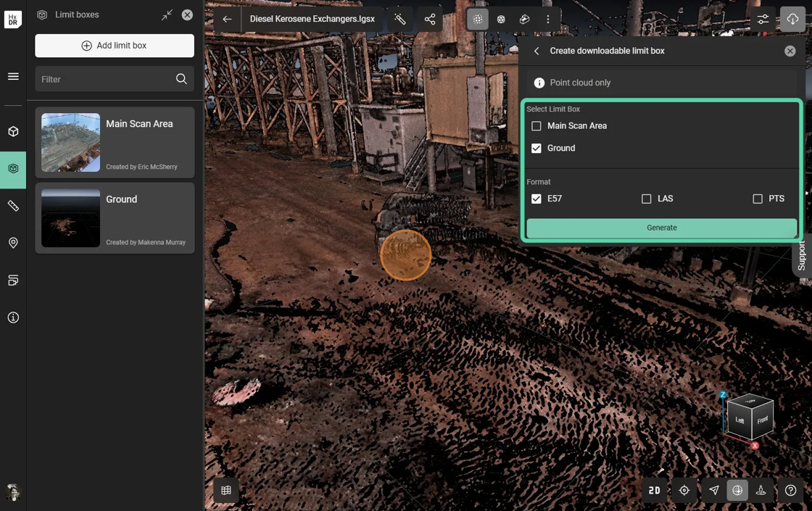The image size is (812, 511).
Task: Enable the PTS format checkbox
Action: pyautogui.click(x=758, y=199)
